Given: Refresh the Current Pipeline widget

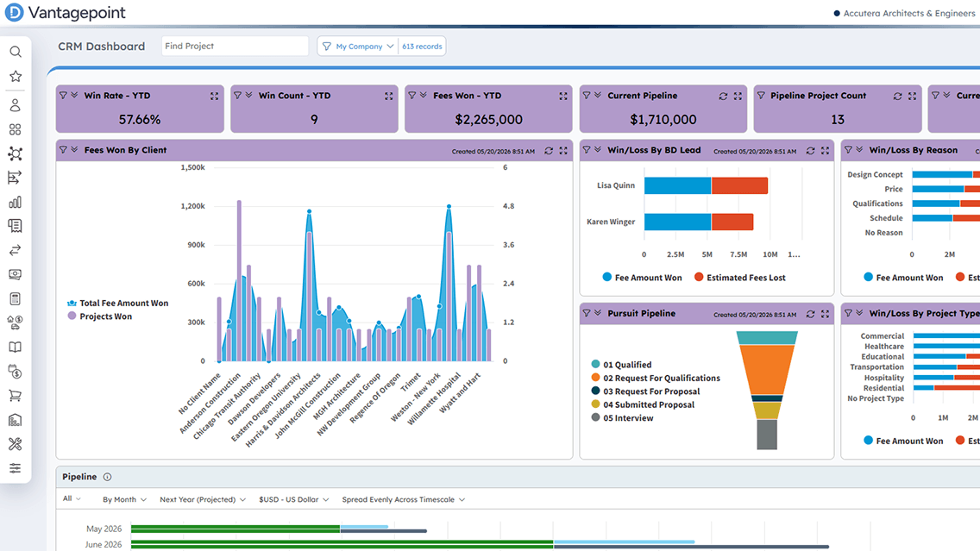Looking at the screenshot, I should (723, 97).
